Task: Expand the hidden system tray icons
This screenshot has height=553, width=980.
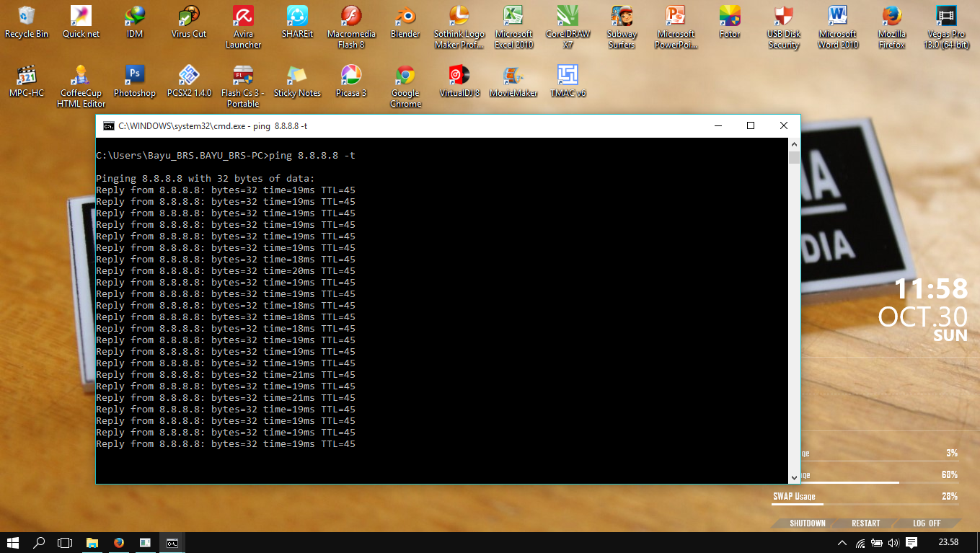Action: click(x=842, y=544)
